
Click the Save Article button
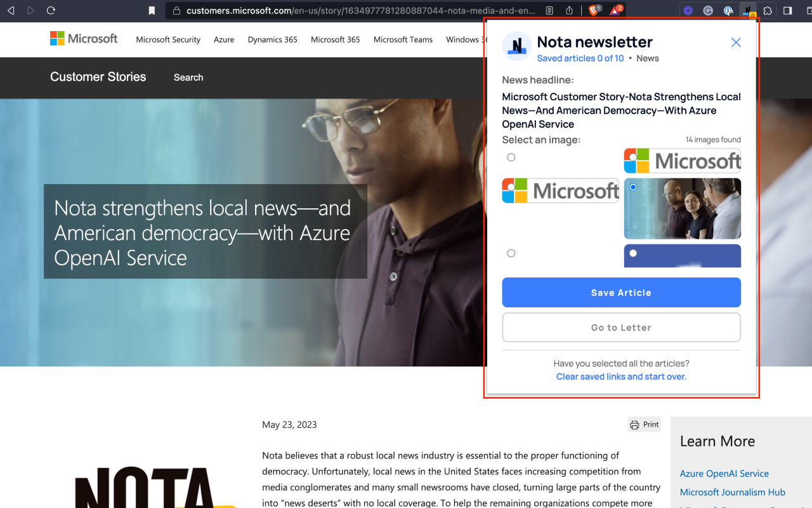622,293
